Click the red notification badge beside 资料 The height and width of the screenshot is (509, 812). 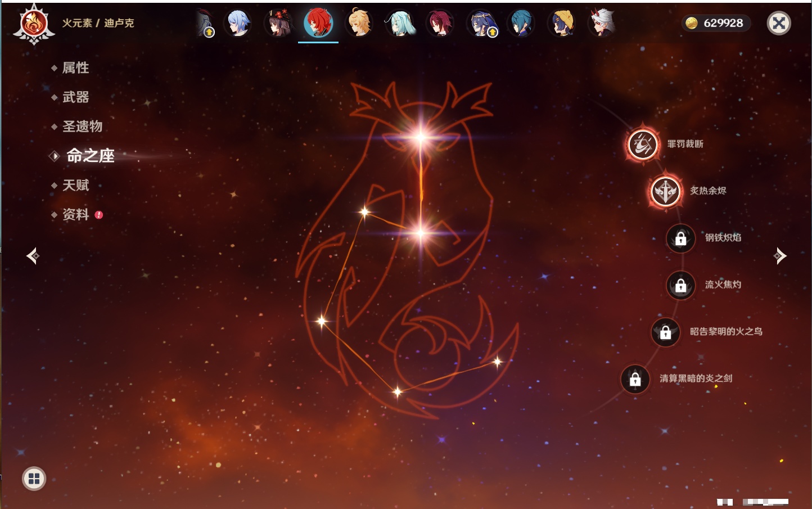tap(99, 215)
